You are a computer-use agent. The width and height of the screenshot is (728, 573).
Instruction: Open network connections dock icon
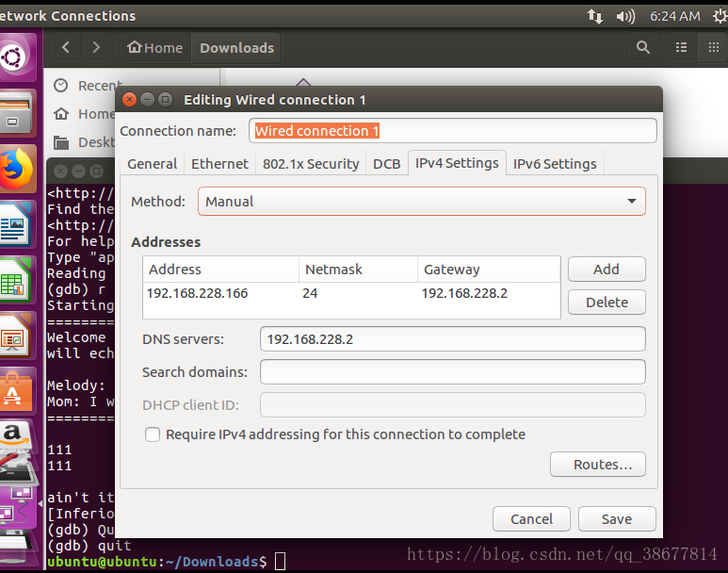coord(16,505)
